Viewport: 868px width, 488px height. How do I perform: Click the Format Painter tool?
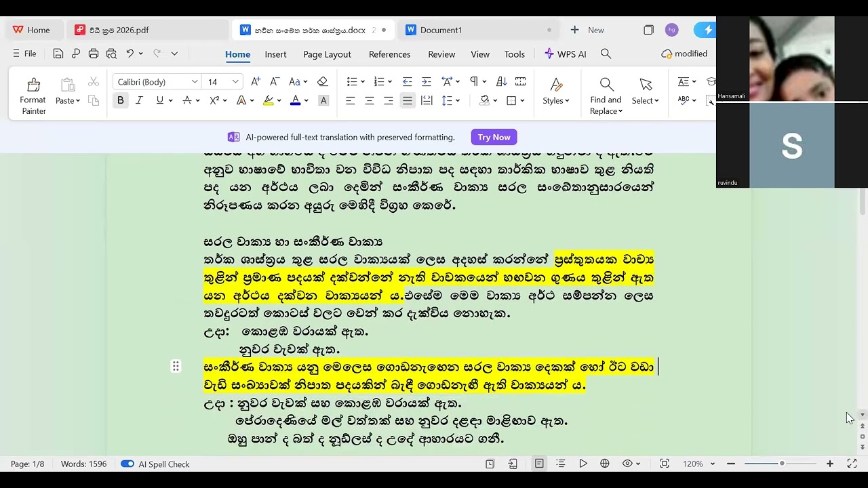[33, 96]
